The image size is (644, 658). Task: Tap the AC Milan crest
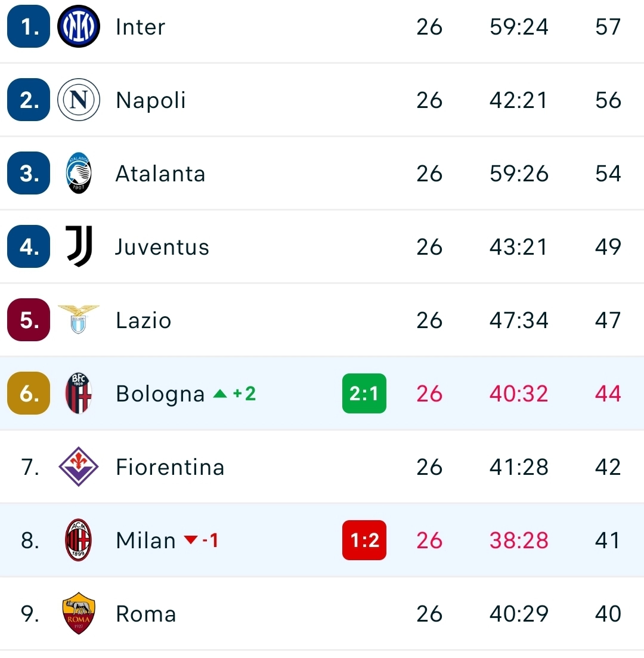(78, 540)
